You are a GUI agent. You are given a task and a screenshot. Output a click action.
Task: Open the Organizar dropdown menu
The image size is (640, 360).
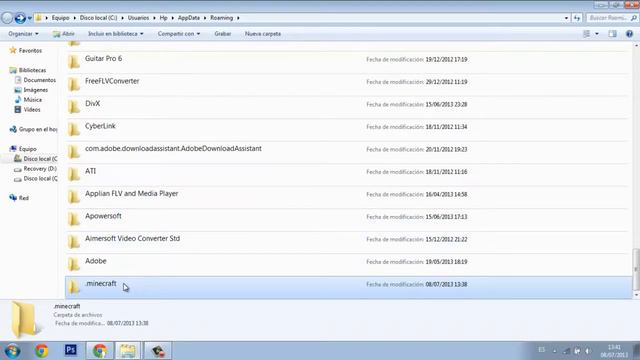point(23,34)
